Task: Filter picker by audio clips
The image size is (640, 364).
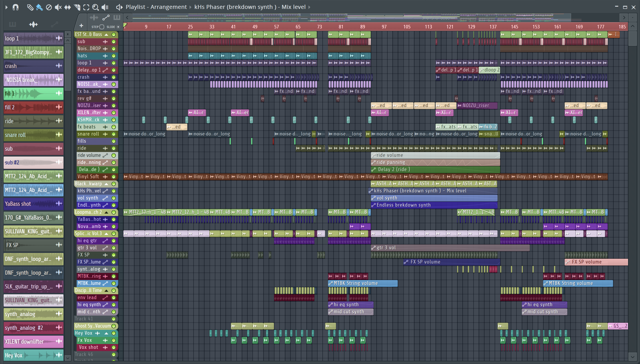Action: pos(33,24)
